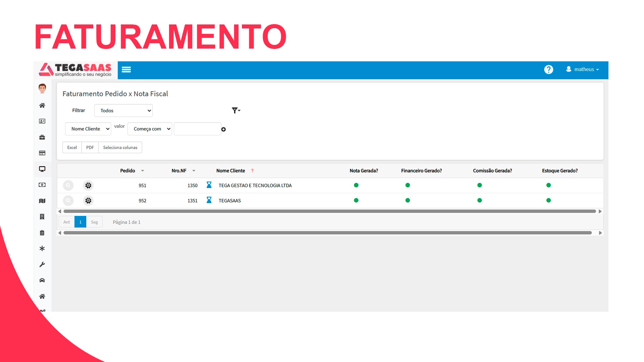Screen dimensions: 644x362
Task: Click right arrow of upper table scrollbar
Action: [x=600, y=211]
